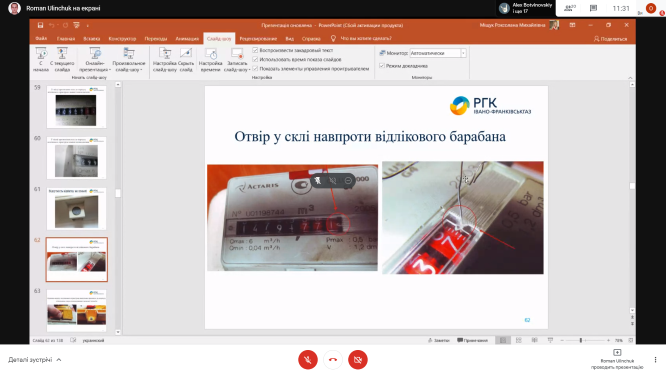Viewport: 666px width, 375px height.
Task: Click the own account avatar in Meet
Action: [x=651, y=8]
